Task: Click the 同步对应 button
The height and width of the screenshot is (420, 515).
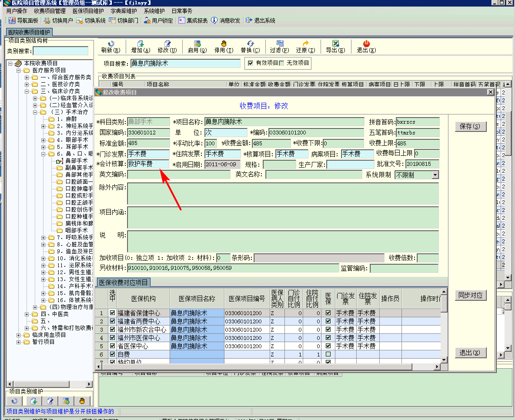Action: coord(470,295)
